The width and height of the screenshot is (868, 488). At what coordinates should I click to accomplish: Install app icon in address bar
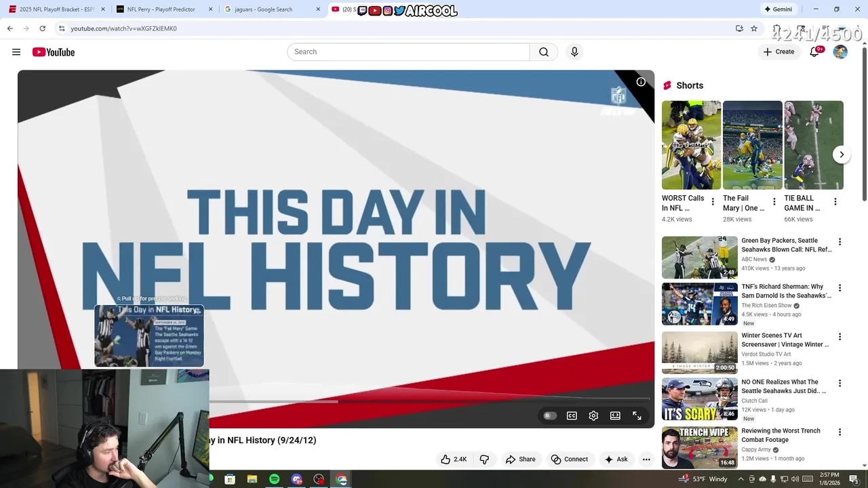click(x=739, y=28)
